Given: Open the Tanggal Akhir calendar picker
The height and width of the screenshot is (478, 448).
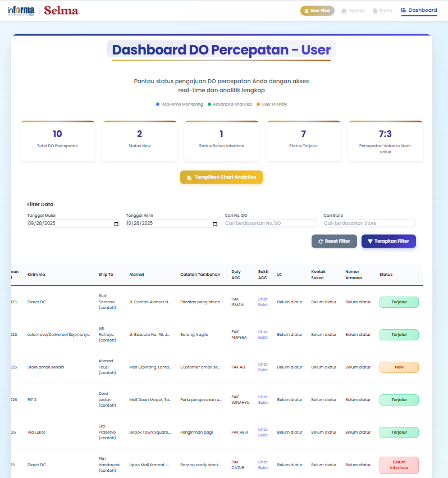Looking at the screenshot, I should pos(215,224).
